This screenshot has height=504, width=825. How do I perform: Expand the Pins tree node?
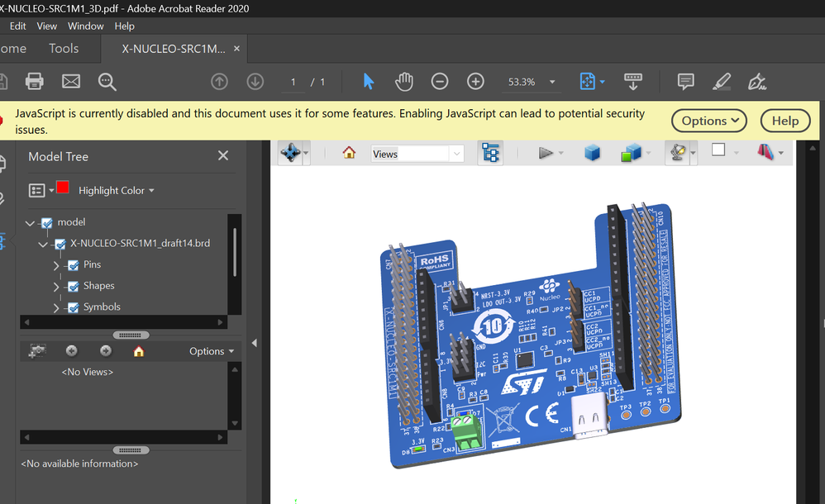click(x=56, y=266)
